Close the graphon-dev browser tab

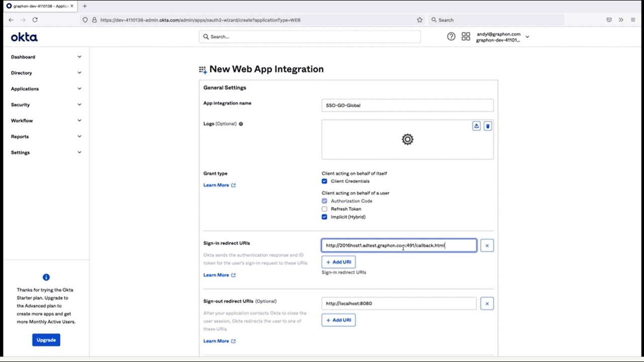coord(72,6)
